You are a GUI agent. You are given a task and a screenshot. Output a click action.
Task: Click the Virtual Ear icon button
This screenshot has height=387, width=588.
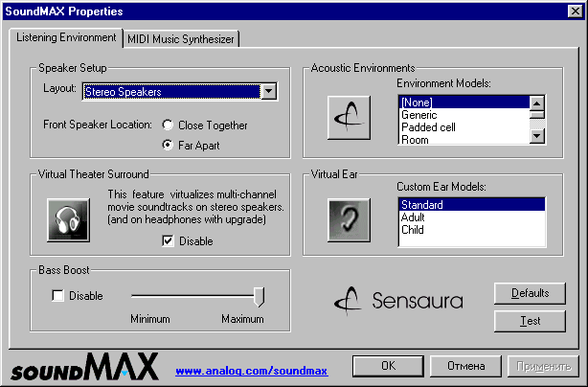point(349,220)
